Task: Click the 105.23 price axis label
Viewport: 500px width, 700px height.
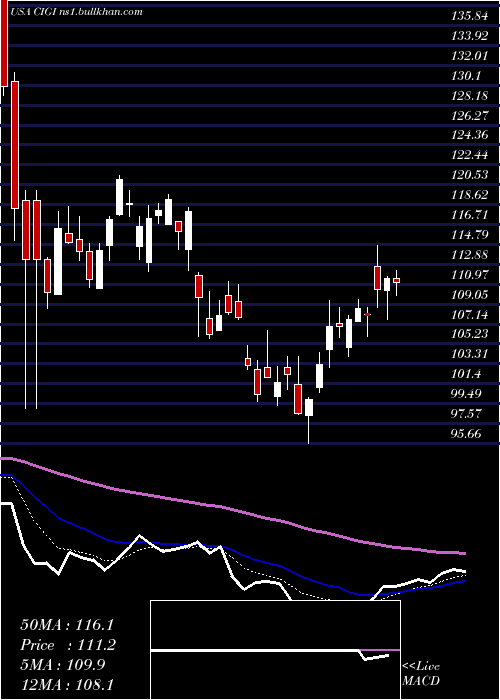Action: [469, 334]
